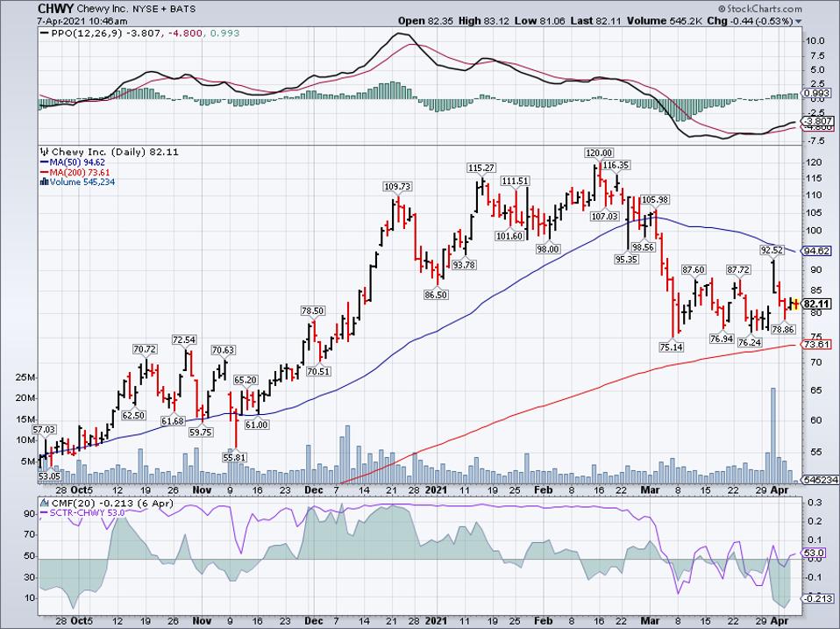840x629 pixels.
Task: Click the 78.86 price label
Action: tap(783, 330)
